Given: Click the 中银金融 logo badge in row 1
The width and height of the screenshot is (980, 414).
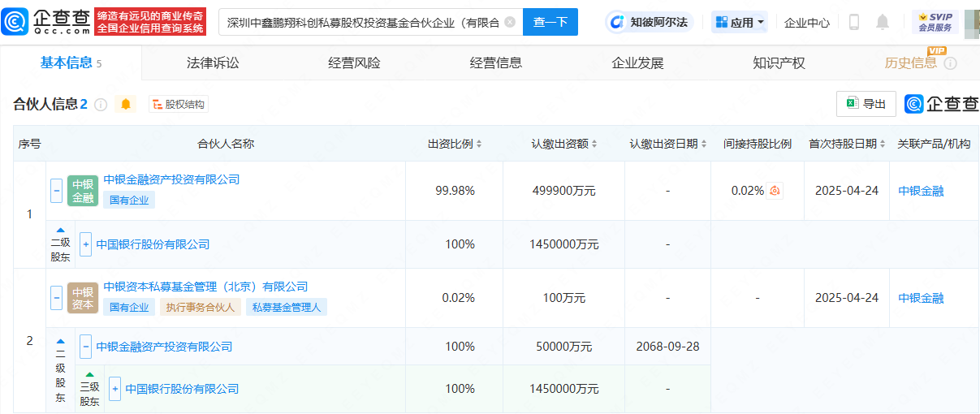Looking at the screenshot, I should click(x=83, y=191).
